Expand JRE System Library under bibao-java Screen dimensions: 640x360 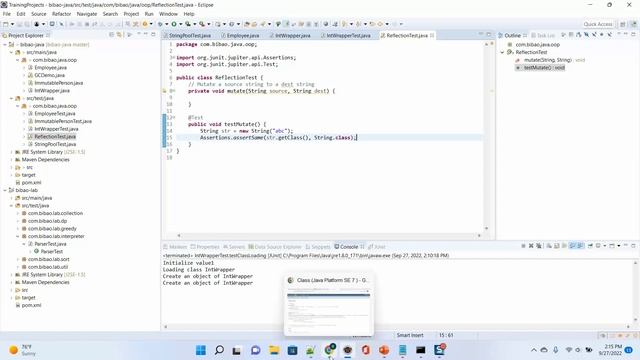coord(11,152)
